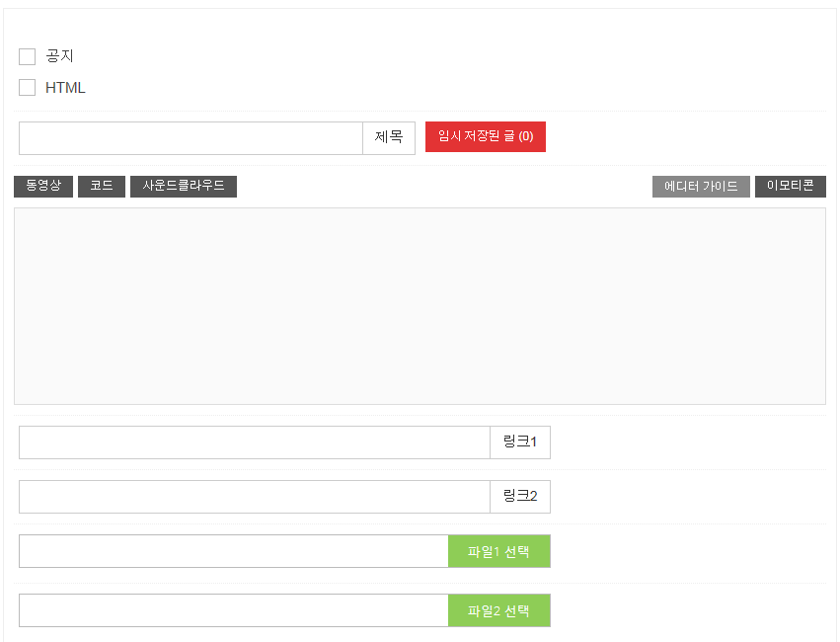840x642 pixels.
Task: Choose a file with 파일1 선택
Action: tap(498, 551)
